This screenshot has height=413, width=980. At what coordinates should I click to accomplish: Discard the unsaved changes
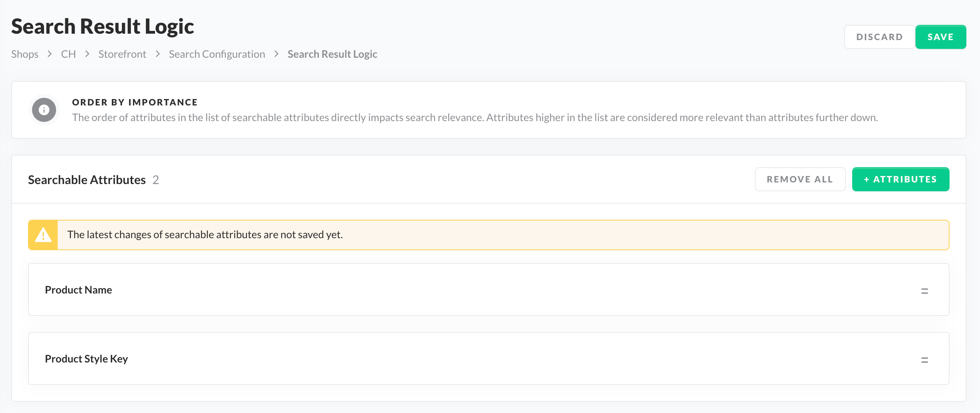point(879,37)
